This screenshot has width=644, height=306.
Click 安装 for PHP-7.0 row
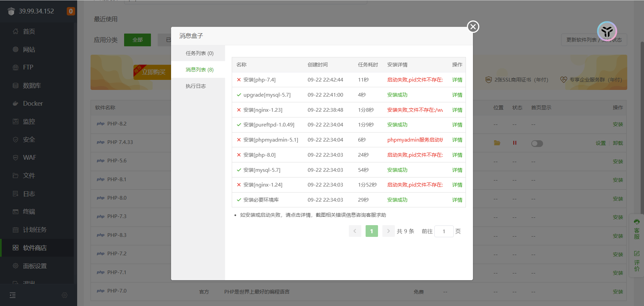pyautogui.click(x=618, y=292)
